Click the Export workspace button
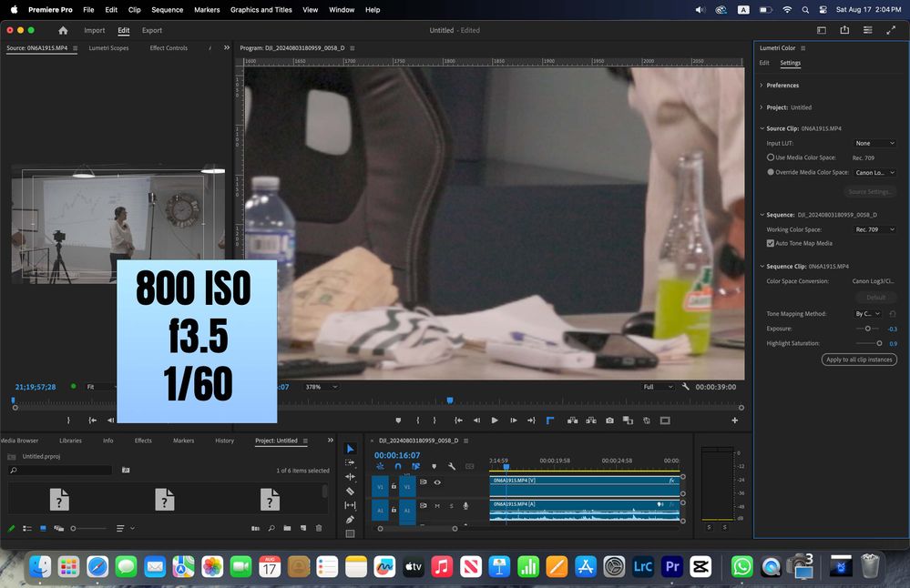 coord(151,30)
